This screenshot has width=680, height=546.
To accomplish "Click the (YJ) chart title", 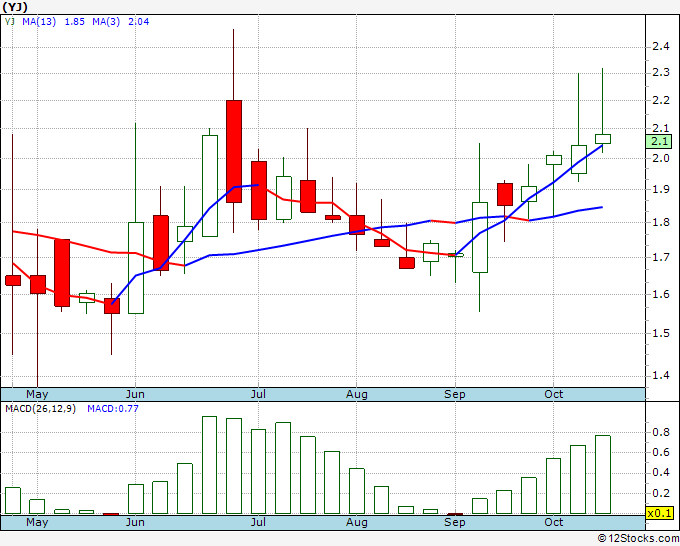I will pyautogui.click(x=15, y=7).
